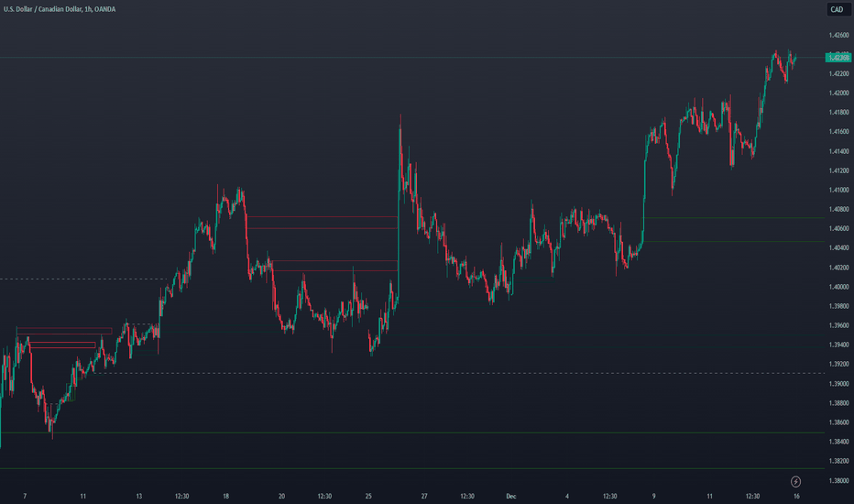Click the 1.42600 price axis label

click(x=838, y=36)
